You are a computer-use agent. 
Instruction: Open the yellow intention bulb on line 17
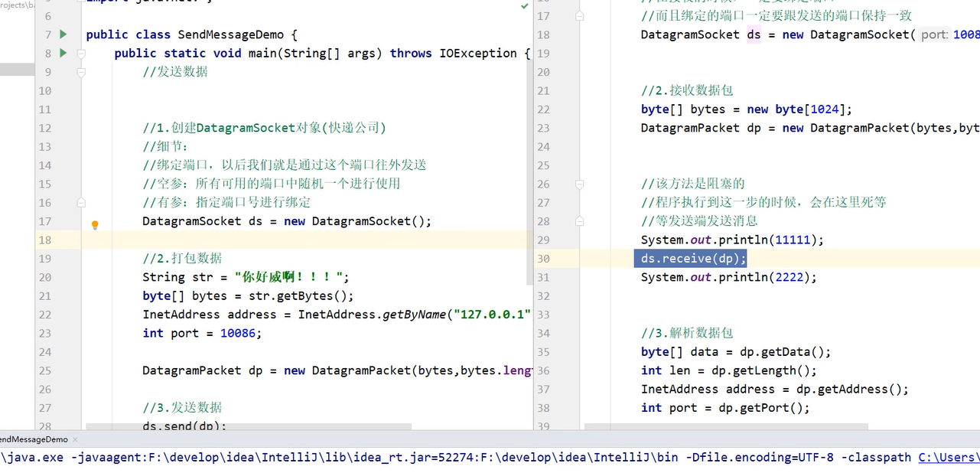pyautogui.click(x=94, y=225)
